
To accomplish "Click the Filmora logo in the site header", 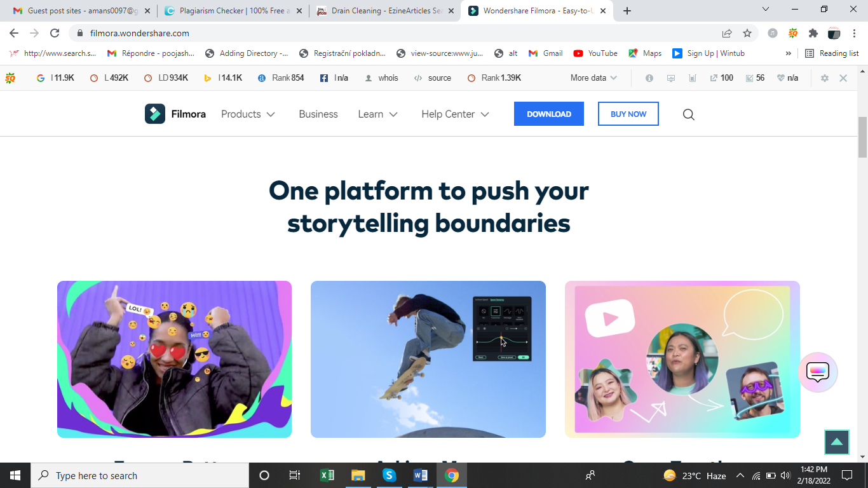I will tap(175, 114).
